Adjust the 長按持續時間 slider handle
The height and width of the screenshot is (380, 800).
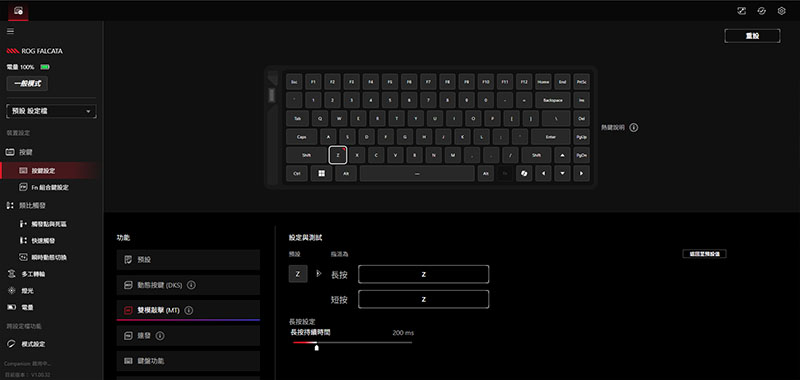316,347
